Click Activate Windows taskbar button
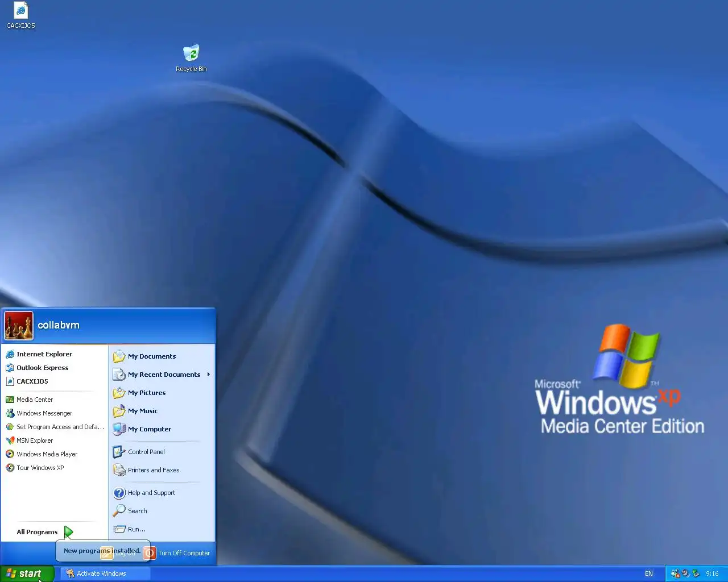Image resolution: width=728 pixels, height=582 pixels. pyautogui.click(x=105, y=573)
